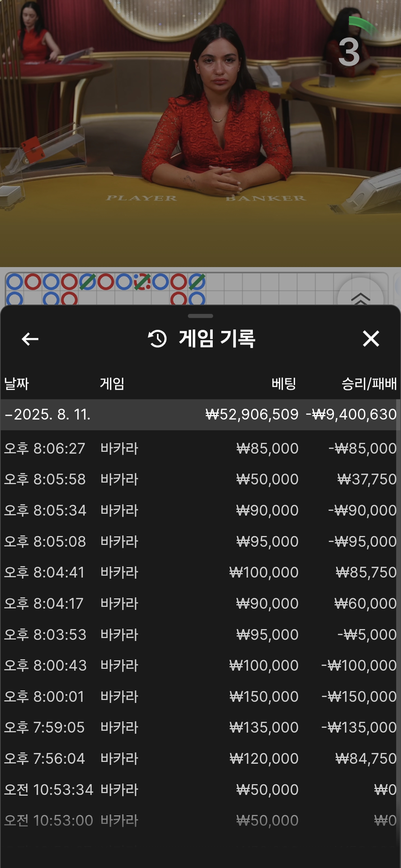Image resolution: width=401 pixels, height=868 pixels.
Task: Tap the ₩60,000 win value
Action: [x=366, y=604]
